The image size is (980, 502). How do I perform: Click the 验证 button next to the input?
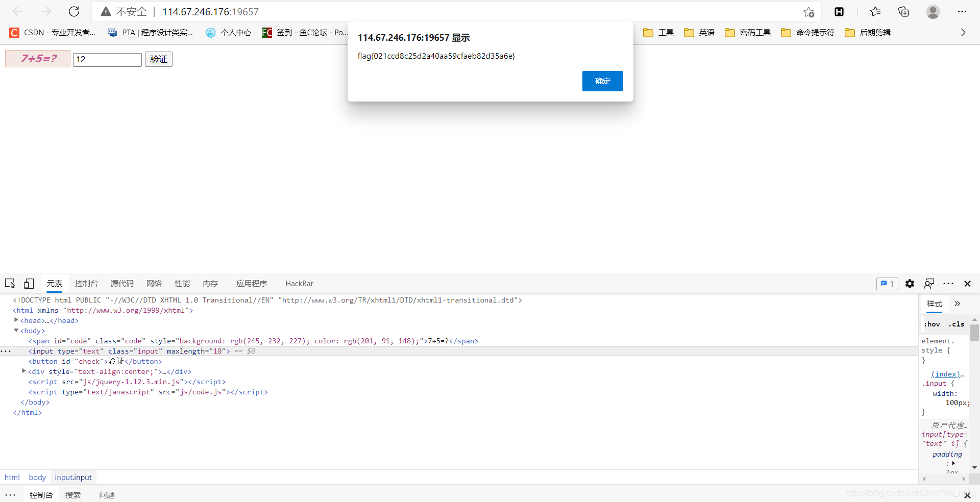pos(158,59)
